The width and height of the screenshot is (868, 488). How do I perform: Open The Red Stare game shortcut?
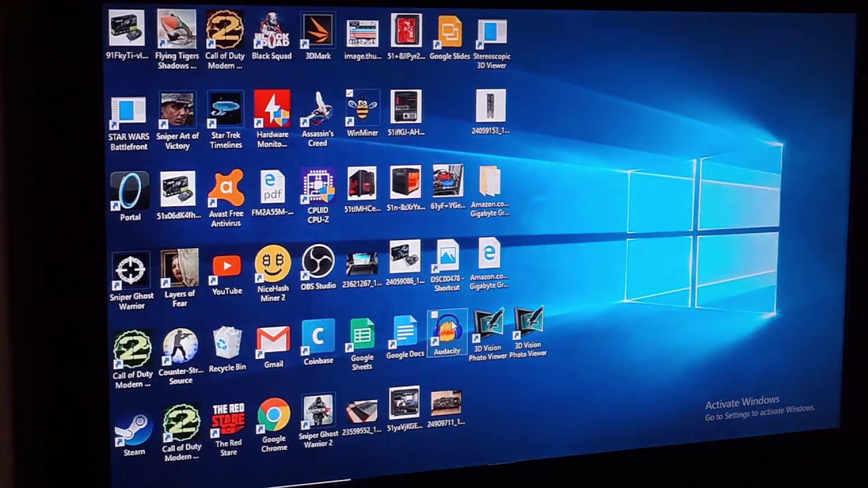coord(229,430)
